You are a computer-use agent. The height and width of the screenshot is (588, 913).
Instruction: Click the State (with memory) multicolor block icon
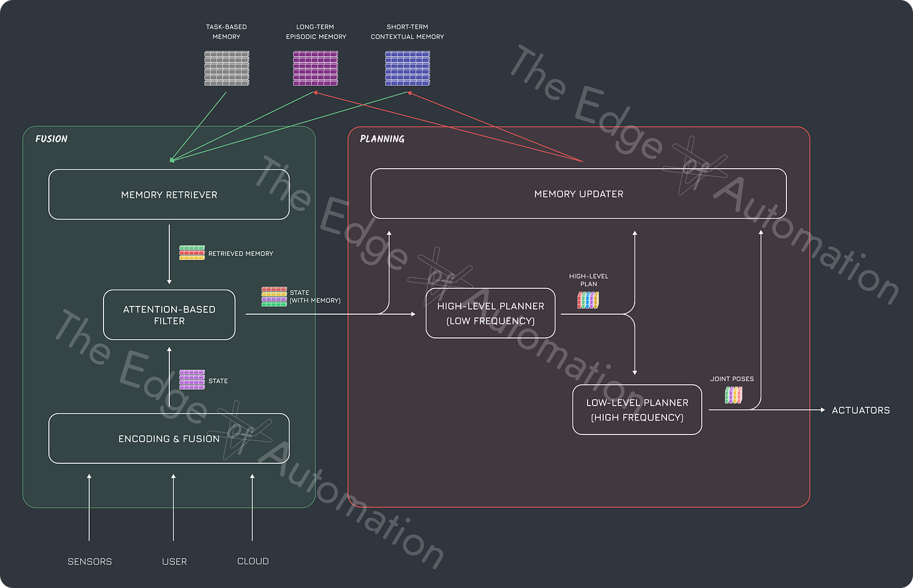[x=274, y=297]
